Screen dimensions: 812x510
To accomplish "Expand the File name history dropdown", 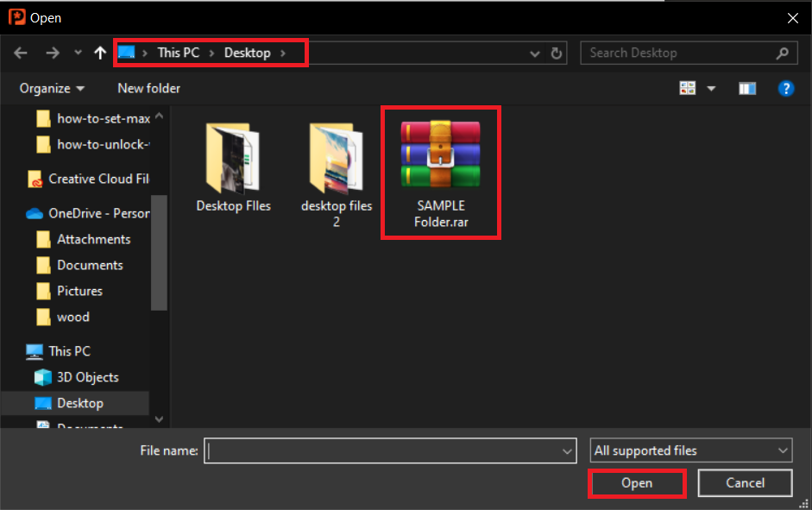I will [567, 450].
